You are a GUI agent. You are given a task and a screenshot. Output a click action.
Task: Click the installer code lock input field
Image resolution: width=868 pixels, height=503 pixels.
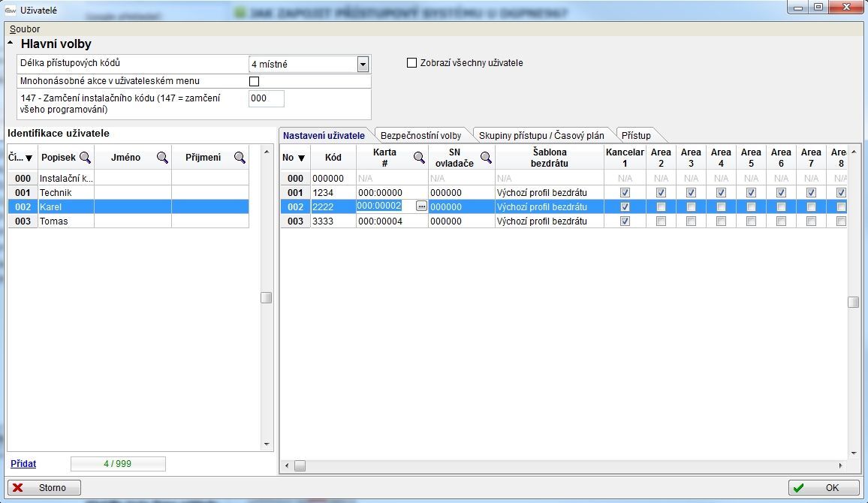pyautogui.click(x=267, y=99)
